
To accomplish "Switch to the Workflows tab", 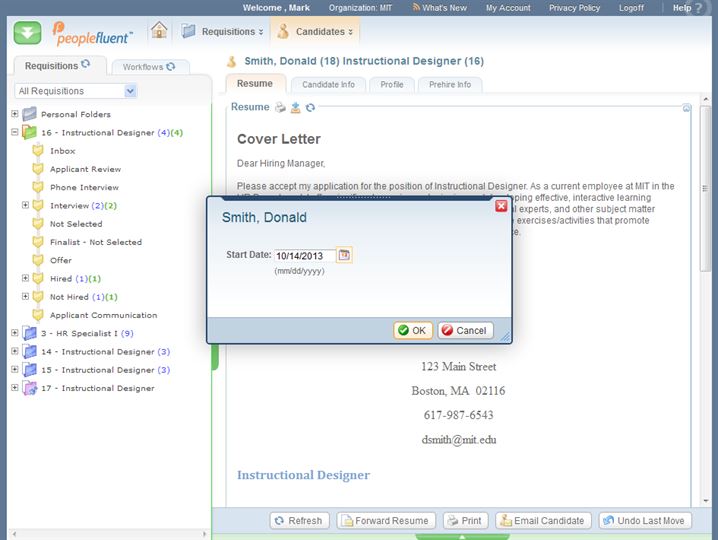I will pyautogui.click(x=148, y=67).
